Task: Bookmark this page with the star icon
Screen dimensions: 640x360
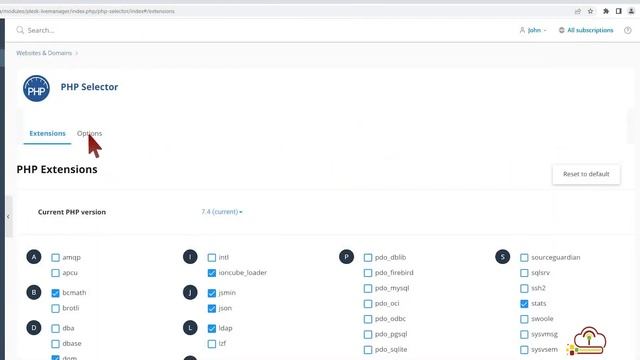Action: click(x=591, y=11)
